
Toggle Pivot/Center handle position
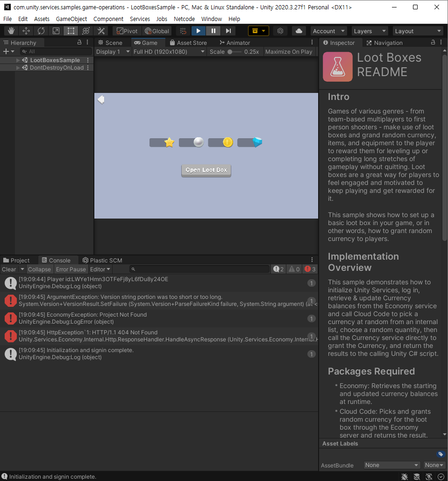tap(127, 31)
